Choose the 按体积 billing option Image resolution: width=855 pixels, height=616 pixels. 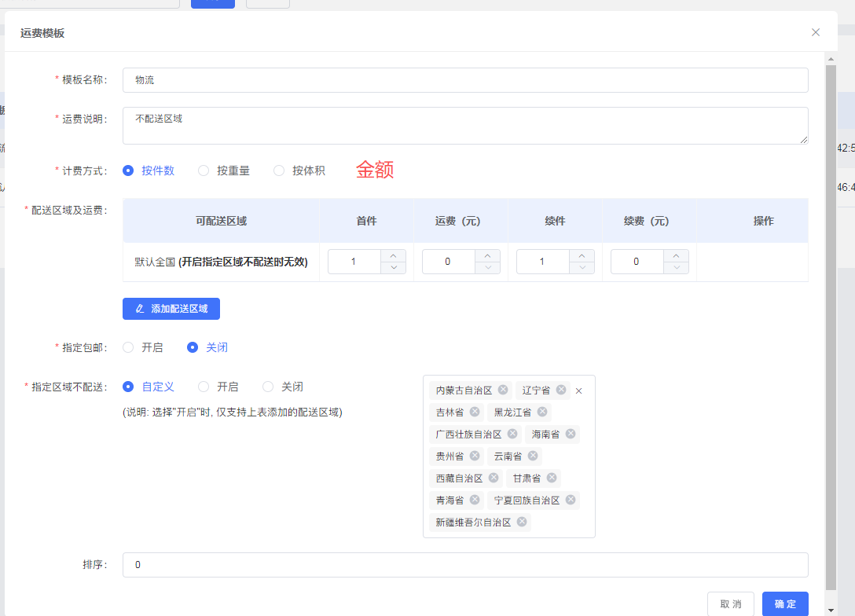coord(279,170)
